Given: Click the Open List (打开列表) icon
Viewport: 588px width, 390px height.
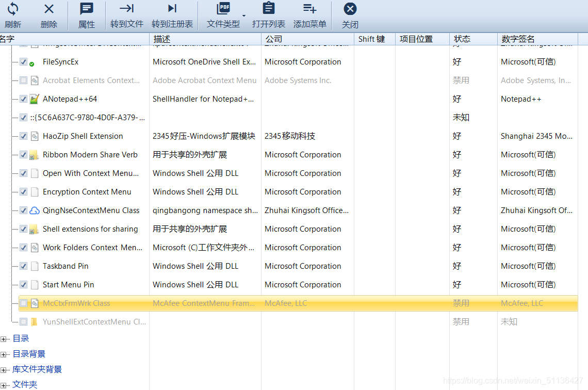Looking at the screenshot, I should pyautogui.click(x=269, y=8).
